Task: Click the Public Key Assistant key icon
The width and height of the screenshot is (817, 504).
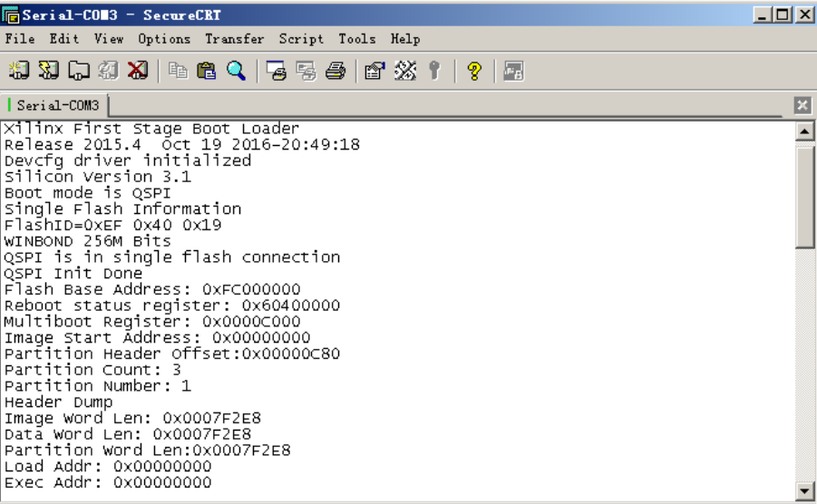Action: pos(434,71)
